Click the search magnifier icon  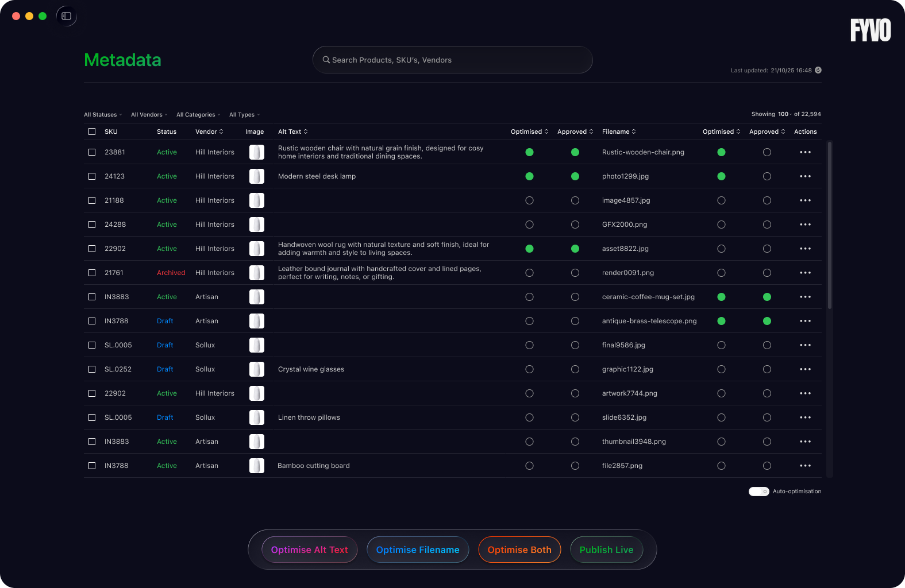(326, 60)
